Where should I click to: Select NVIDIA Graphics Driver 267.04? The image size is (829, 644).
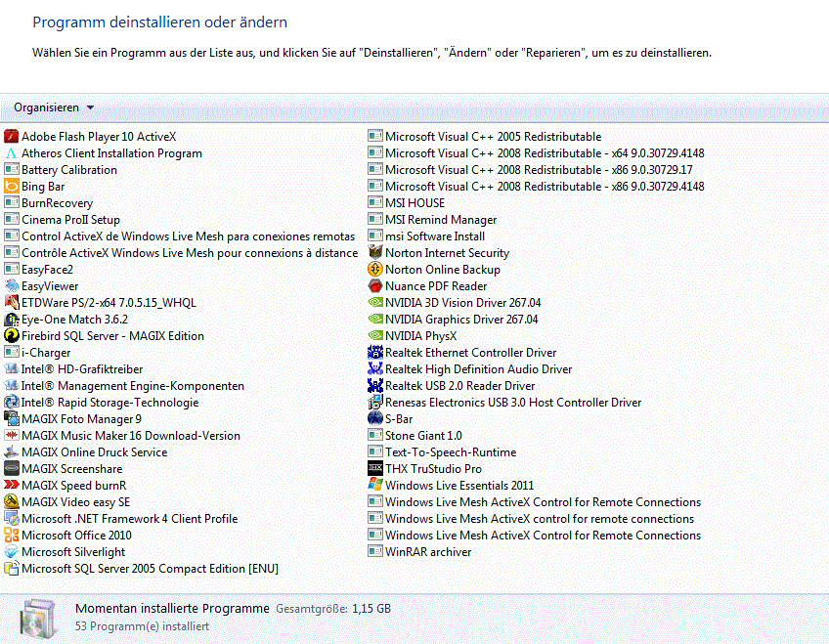point(453,320)
